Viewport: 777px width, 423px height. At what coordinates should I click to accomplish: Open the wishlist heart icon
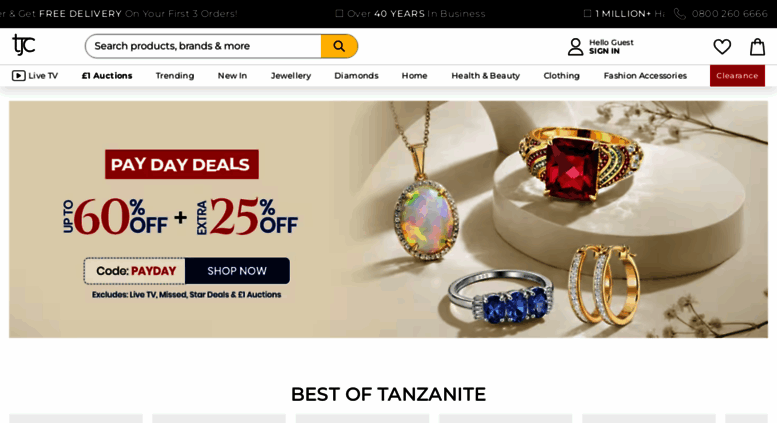[x=722, y=47]
